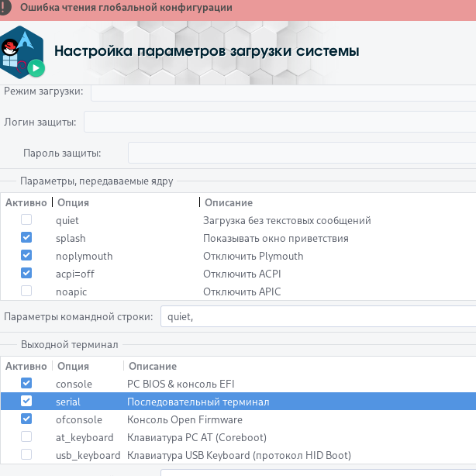This screenshot has width=476, height=476.
Task: Click description 'Загрузка без текстовых сообщений'
Action: [x=287, y=220]
